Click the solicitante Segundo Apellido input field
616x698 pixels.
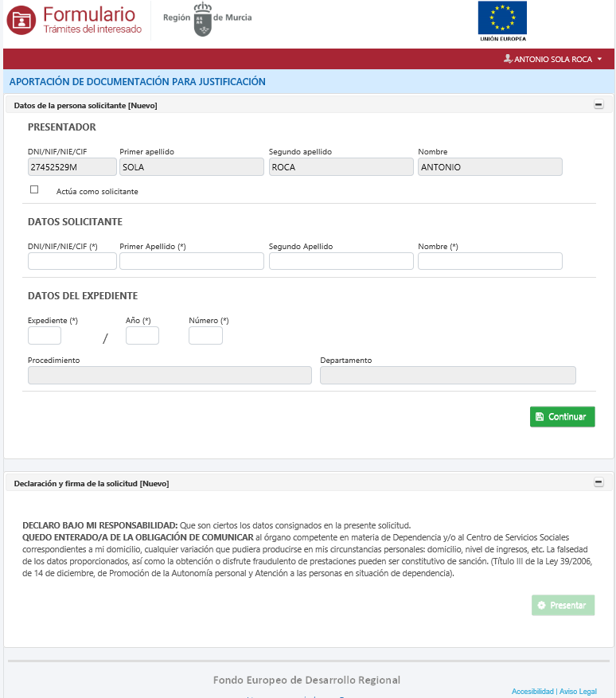pos(341,261)
